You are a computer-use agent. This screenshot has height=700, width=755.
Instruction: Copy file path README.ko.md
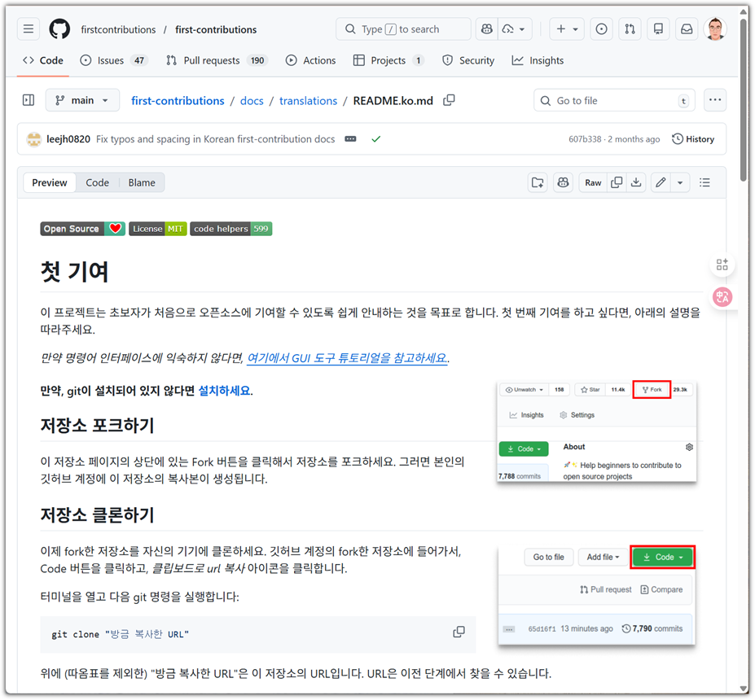point(449,100)
